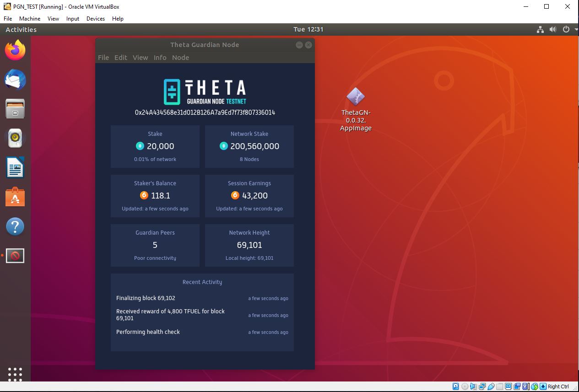579x392 pixels.
Task: Click VirtualBox audio status indicator
Action: click(473, 387)
